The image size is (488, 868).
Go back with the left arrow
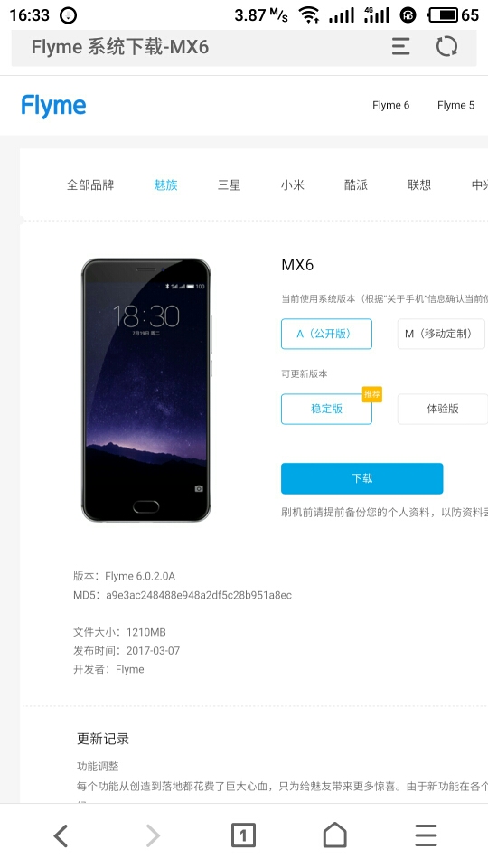click(x=61, y=835)
